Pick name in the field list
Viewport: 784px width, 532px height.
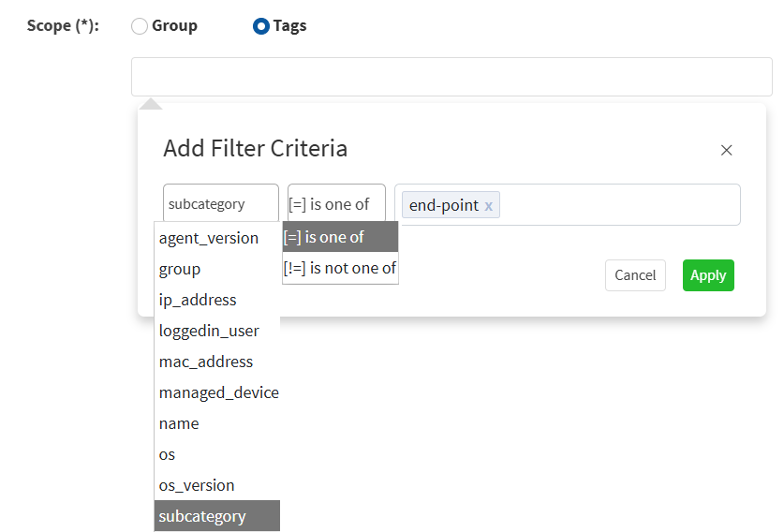(x=179, y=423)
